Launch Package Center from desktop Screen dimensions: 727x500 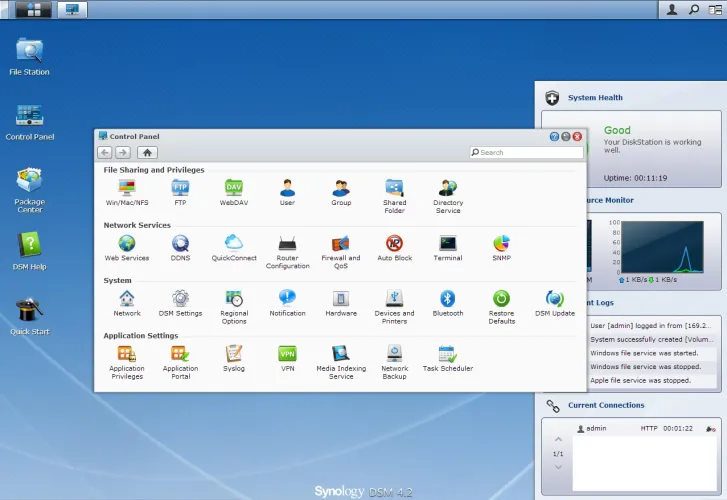pos(30,190)
